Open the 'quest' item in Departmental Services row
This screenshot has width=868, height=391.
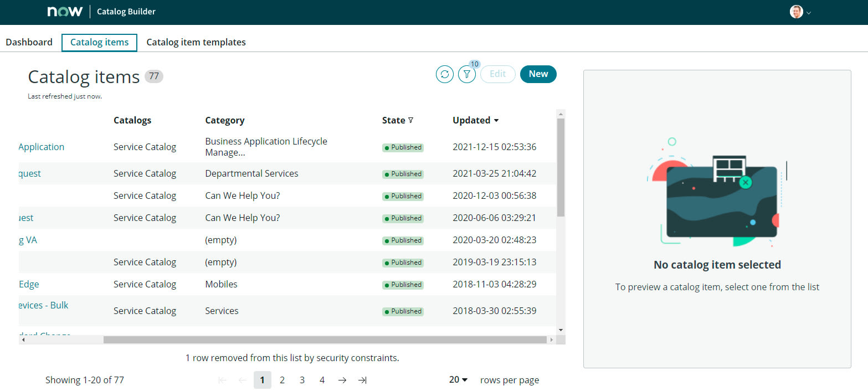coord(30,173)
